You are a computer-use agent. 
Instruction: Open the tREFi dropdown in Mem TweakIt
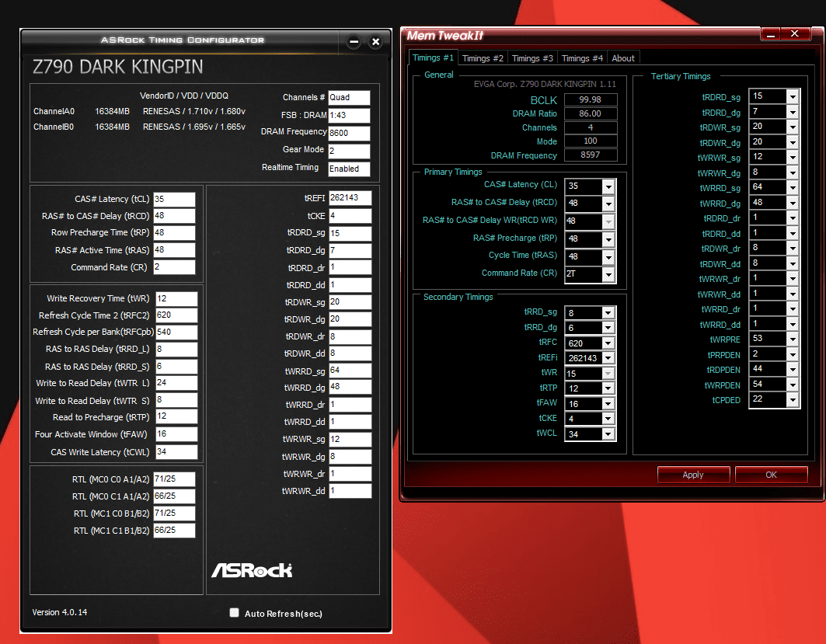coord(608,358)
